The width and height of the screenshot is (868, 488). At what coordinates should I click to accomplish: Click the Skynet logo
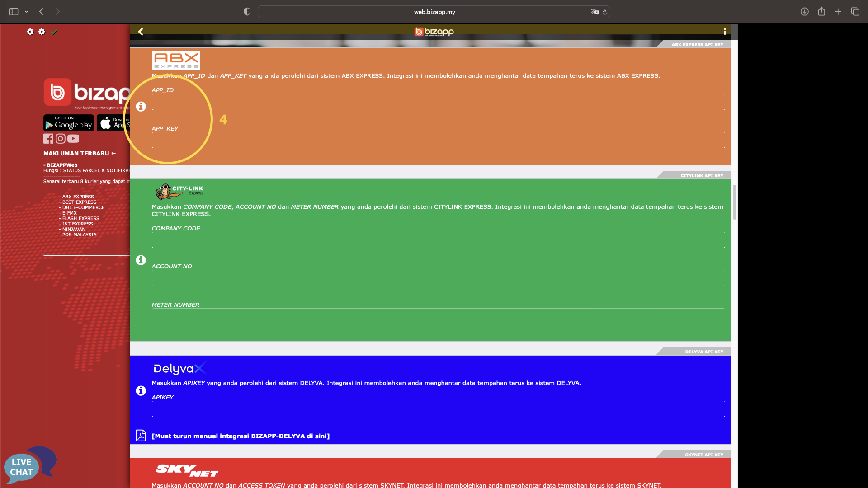tap(187, 470)
